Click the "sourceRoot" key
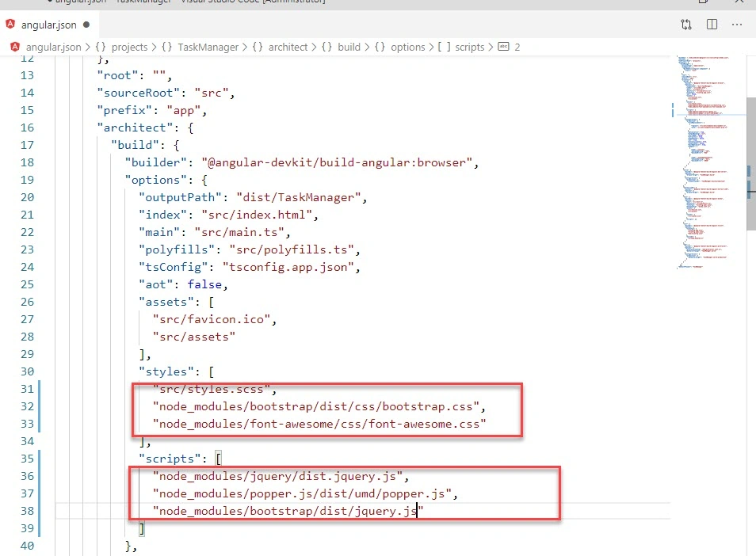Viewport: 756px width, 556px height. coord(139,93)
